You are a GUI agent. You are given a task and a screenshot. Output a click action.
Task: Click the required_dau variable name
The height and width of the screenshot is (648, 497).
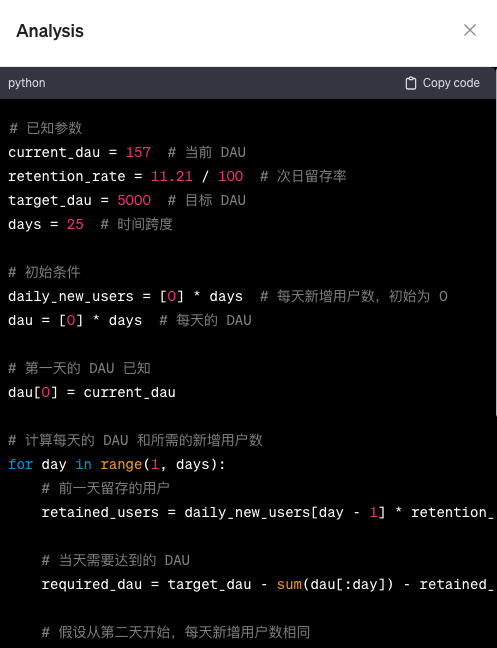pos(92,584)
